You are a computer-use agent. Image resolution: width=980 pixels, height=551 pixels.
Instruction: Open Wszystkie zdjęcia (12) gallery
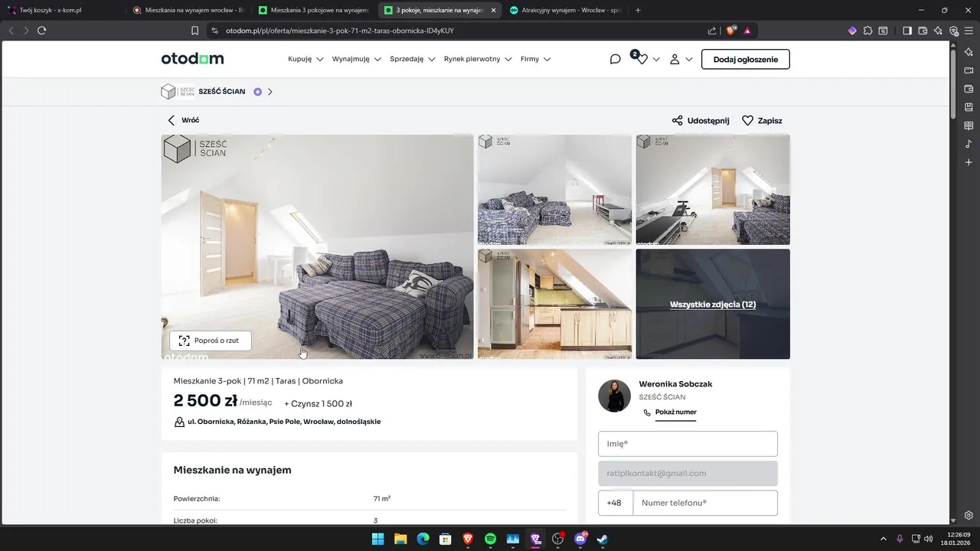click(x=713, y=304)
